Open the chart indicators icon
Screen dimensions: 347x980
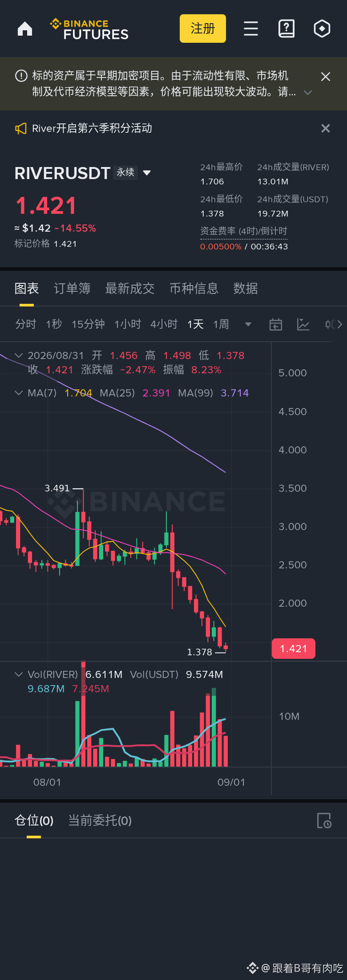pyautogui.click(x=303, y=324)
